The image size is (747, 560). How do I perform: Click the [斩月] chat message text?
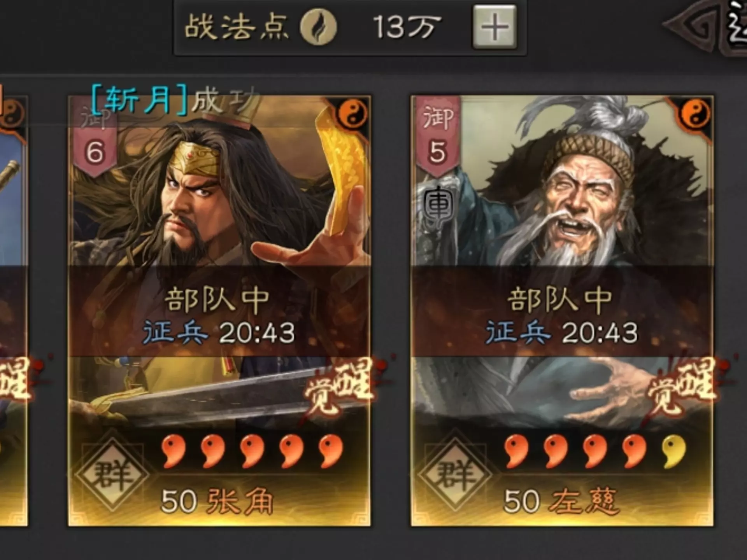[x=175, y=100]
